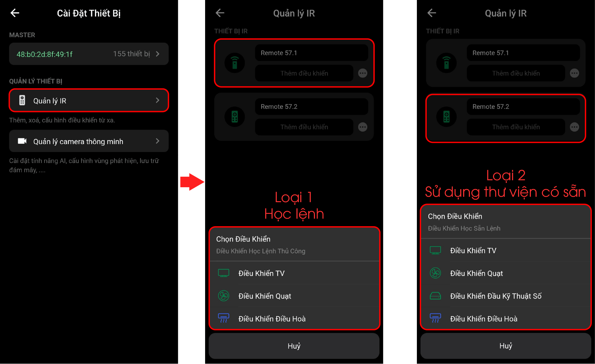Screen dimensions: 595x364
Task: Tap Thêm điều khiển under Remote 57.1 right panel
Action: click(x=516, y=73)
